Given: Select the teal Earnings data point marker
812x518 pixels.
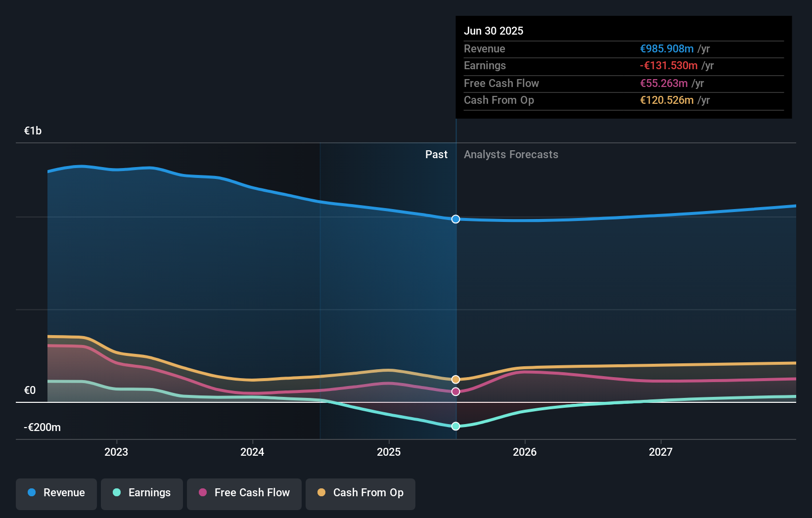Looking at the screenshot, I should pyautogui.click(x=455, y=426).
